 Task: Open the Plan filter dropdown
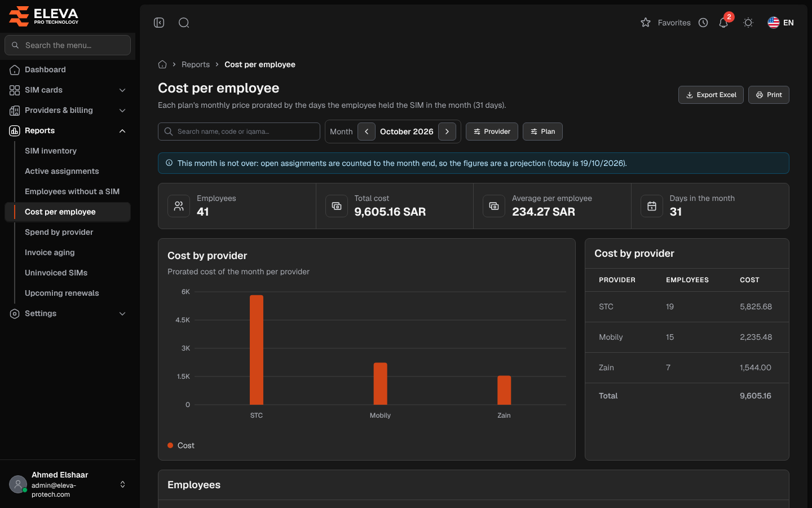click(542, 132)
